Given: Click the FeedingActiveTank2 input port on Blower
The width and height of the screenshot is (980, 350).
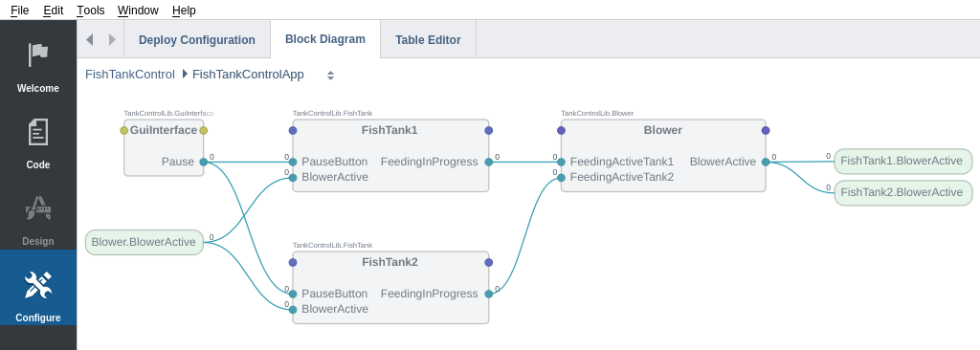Looking at the screenshot, I should tap(561, 178).
